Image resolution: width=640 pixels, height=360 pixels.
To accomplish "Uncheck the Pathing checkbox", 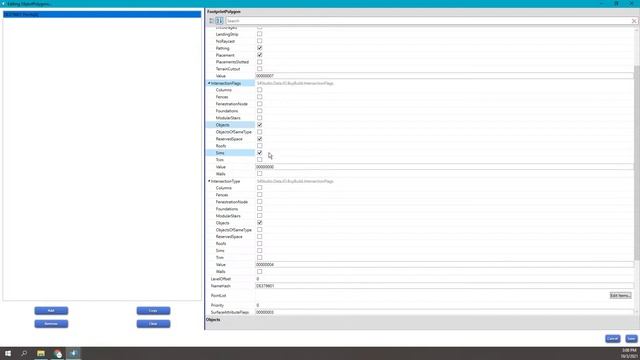I will tap(260, 48).
